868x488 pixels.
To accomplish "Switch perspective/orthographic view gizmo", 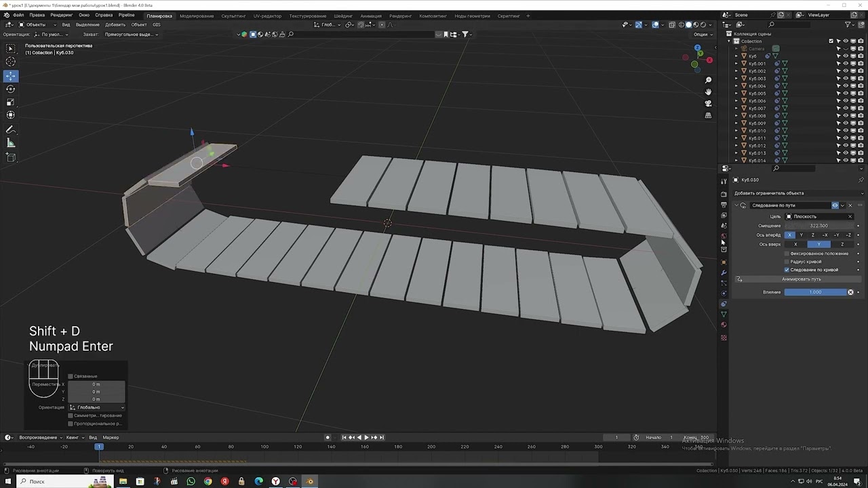I will tap(708, 115).
